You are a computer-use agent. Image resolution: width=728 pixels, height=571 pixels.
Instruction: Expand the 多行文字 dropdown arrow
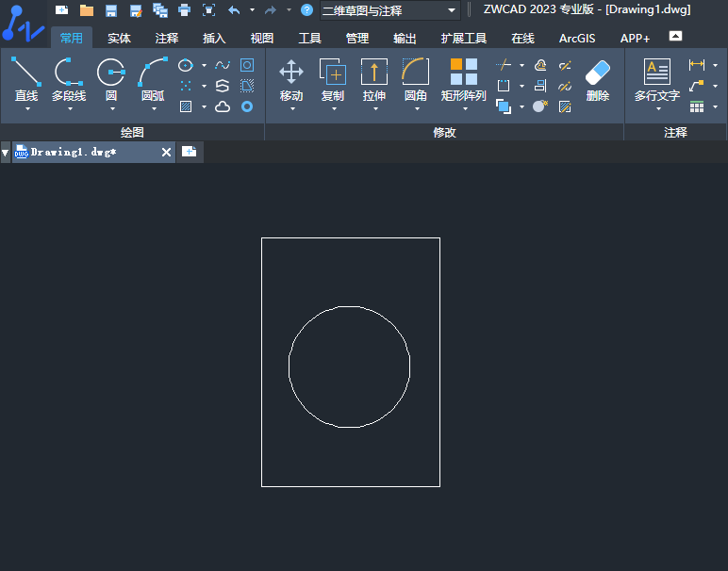[658, 109]
